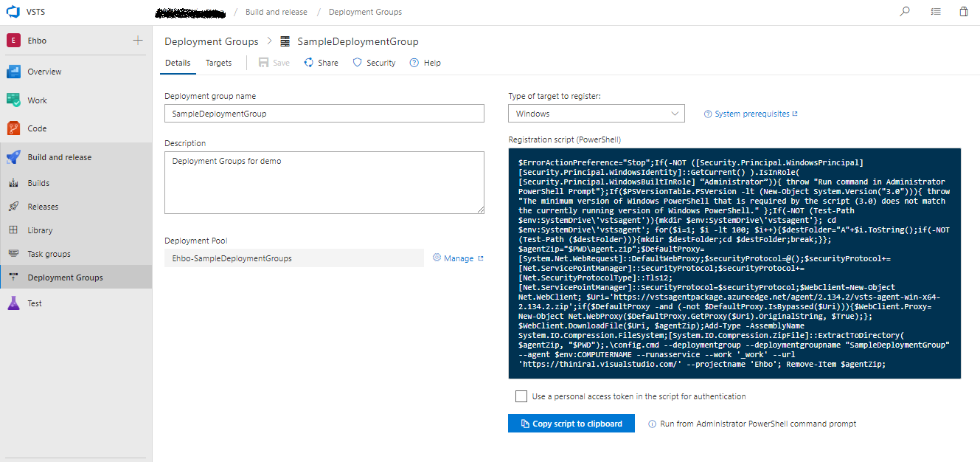Click Deployment Groups breadcrumb in page title
Viewport: 980px width, 462px height.
coord(212,41)
